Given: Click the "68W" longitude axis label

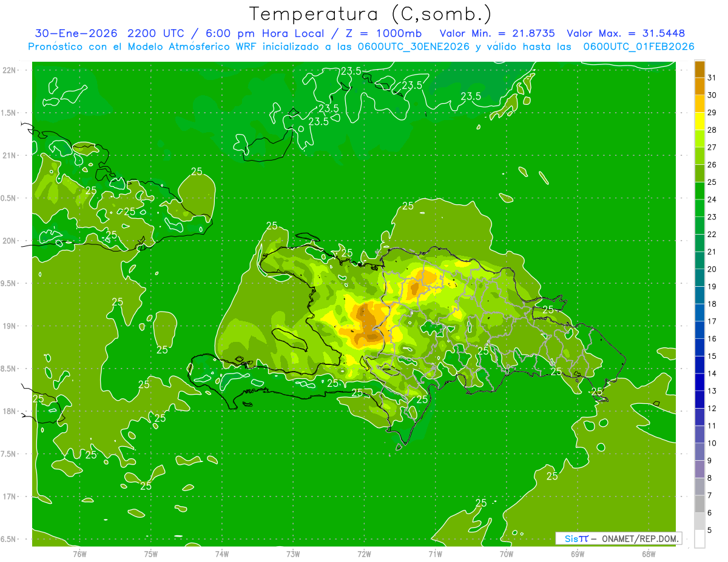Looking at the screenshot, I should (649, 554).
